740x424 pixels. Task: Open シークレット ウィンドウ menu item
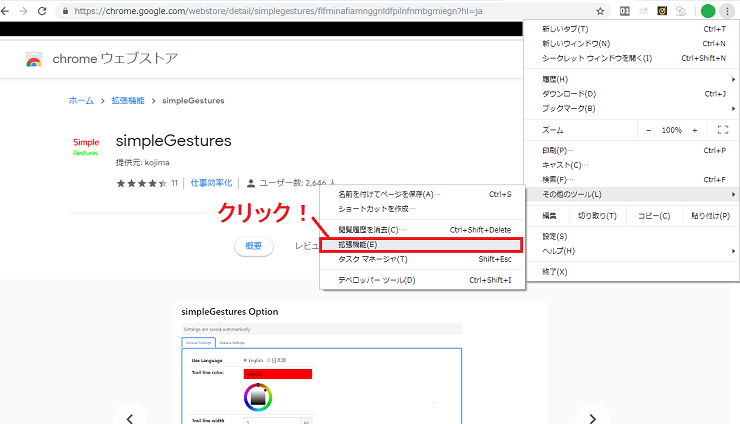[631, 58]
